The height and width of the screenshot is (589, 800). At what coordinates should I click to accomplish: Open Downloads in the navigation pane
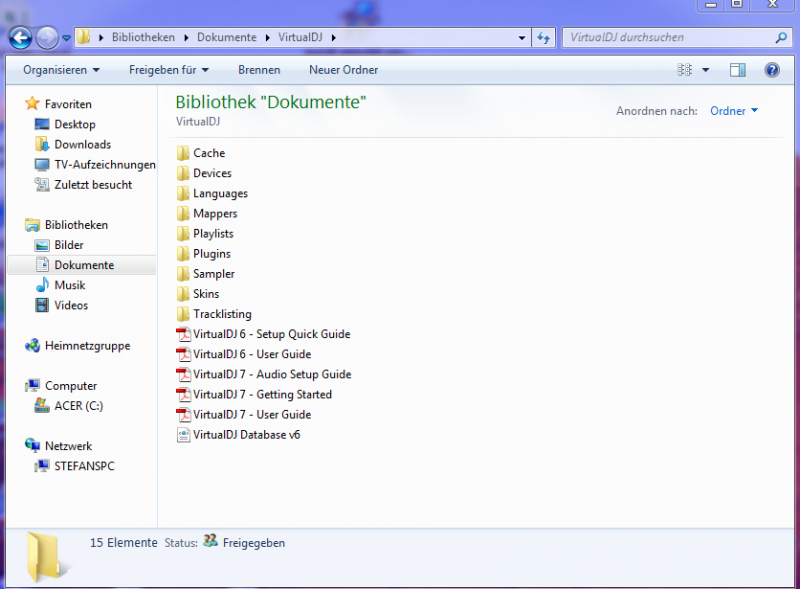(x=83, y=144)
